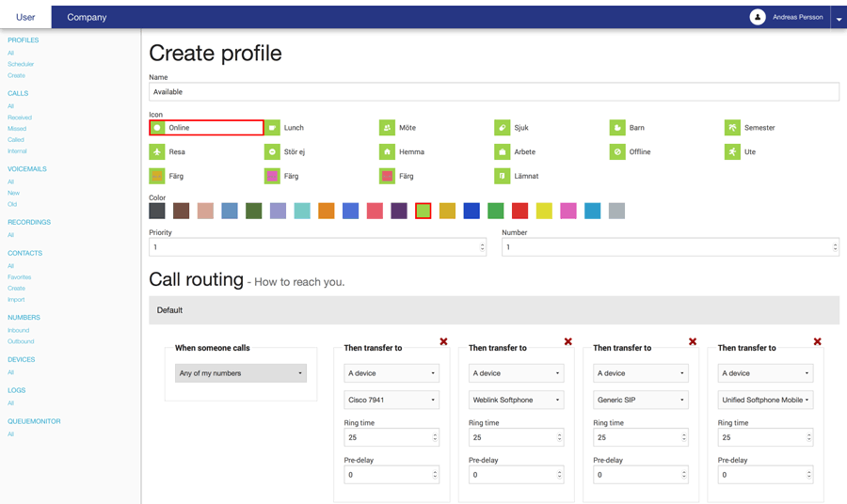
Task: Open the User tab
Action: 25,17
